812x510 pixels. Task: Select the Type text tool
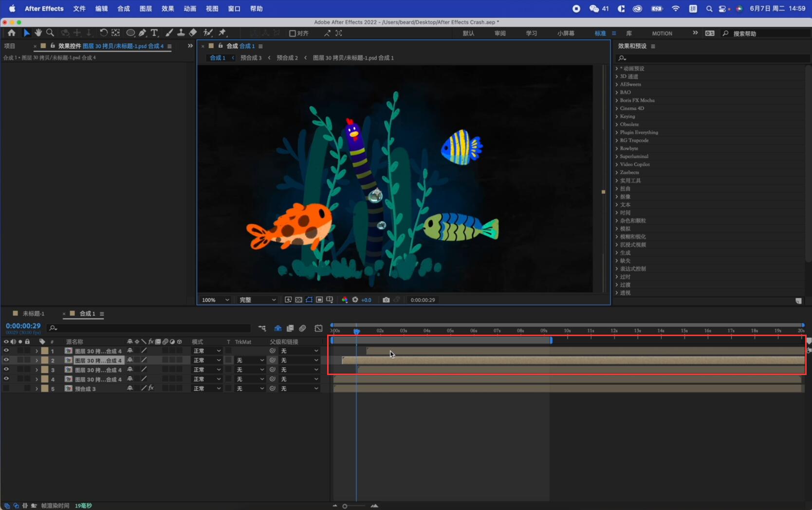click(x=154, y=33)
